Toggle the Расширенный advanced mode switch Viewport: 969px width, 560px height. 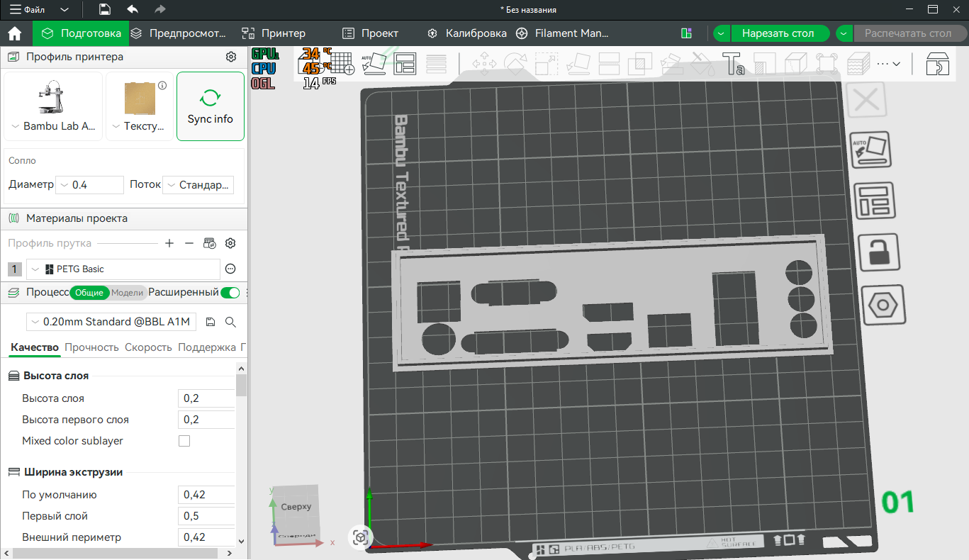[230, 292]
